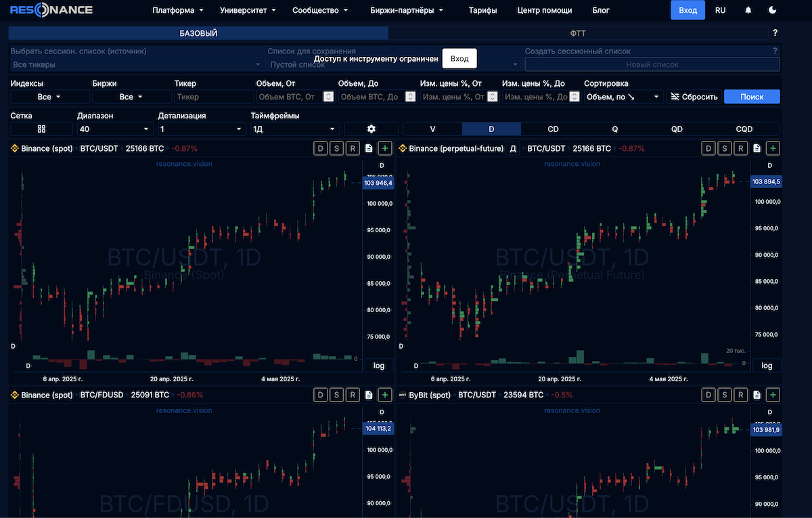Open the Таймфреймы dropdown set to 1Д
This screenshot has width=812, height=518.
(x=295, y=129)
